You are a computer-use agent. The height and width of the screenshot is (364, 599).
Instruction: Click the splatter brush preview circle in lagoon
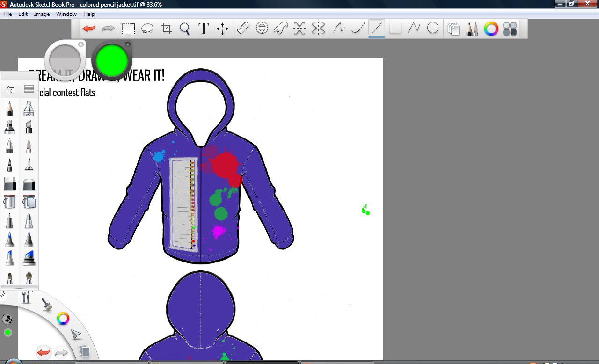tap(7, 320)
